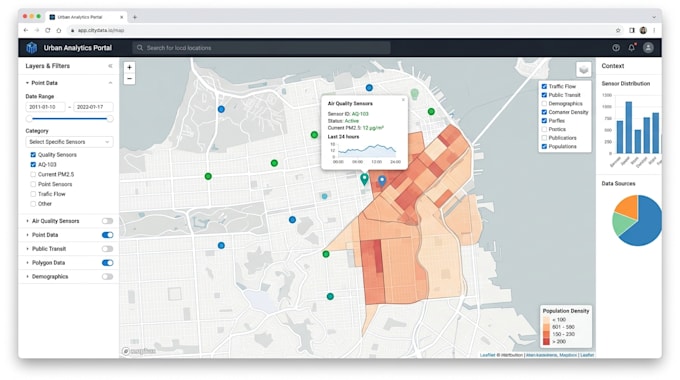Open the user account avatar menu
Image resolution: width=680 pixels, height=380 pixels.
coord(648,48)
